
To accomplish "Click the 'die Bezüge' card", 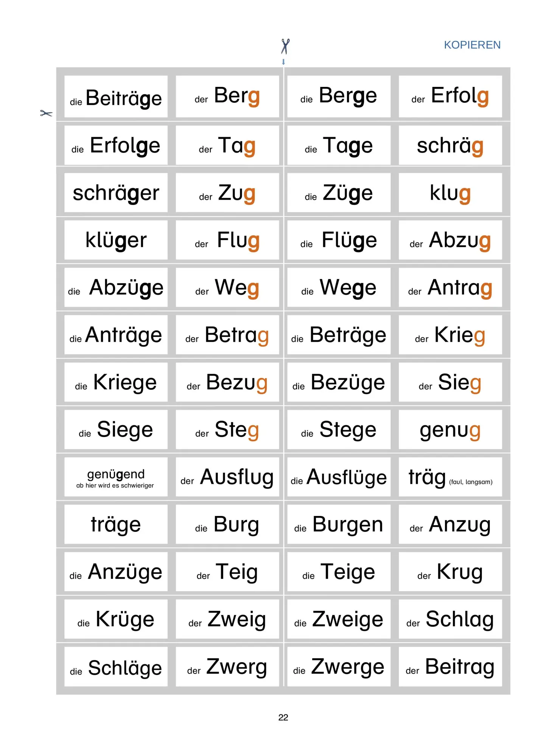I will 339,382.
